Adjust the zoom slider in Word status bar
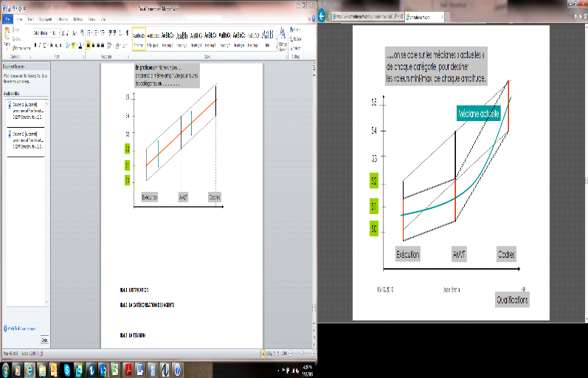The width and height of the screenshot is (588, 378). (x=302, y=353)
